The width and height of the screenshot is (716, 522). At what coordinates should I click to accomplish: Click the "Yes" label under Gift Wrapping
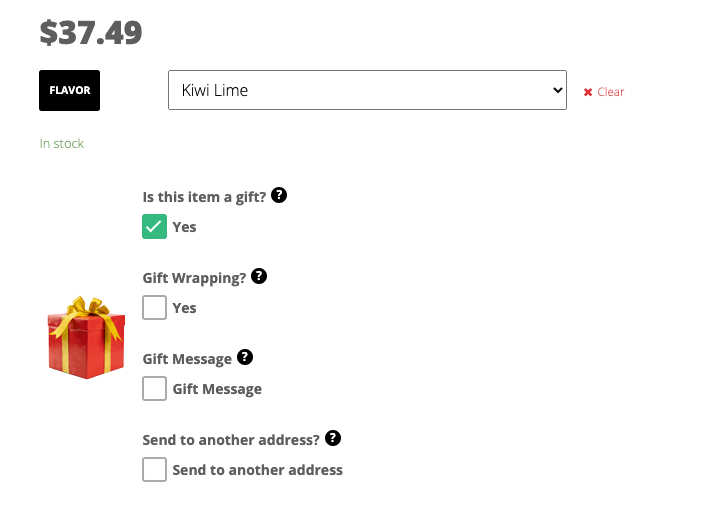[x=184, y=308]
